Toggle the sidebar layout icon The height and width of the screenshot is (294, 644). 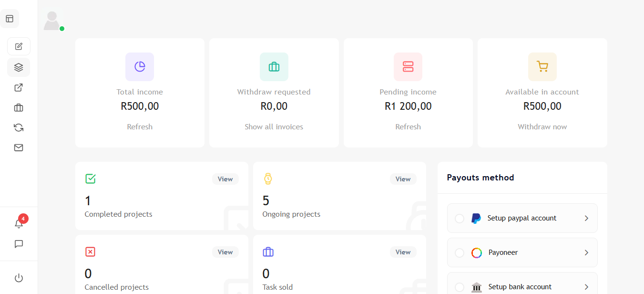pyautogui.click(x=10, y=19)
